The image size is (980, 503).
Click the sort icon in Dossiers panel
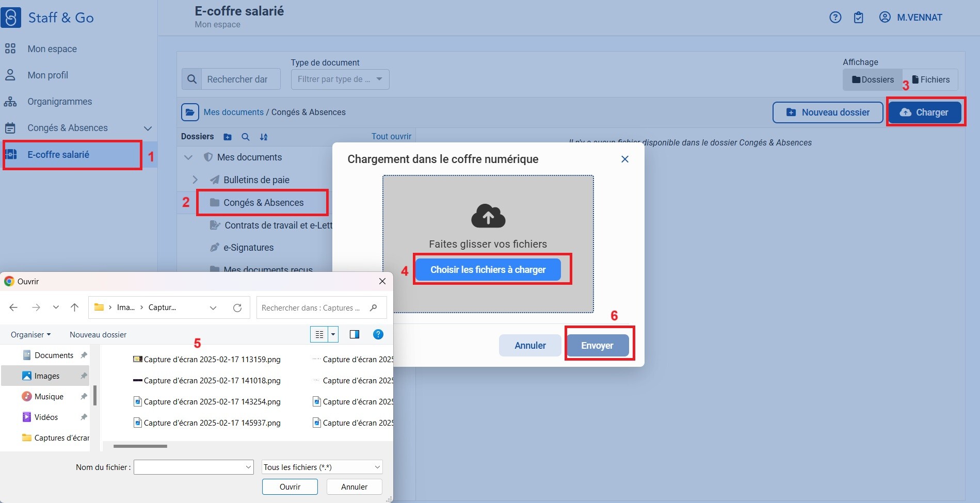264,137
